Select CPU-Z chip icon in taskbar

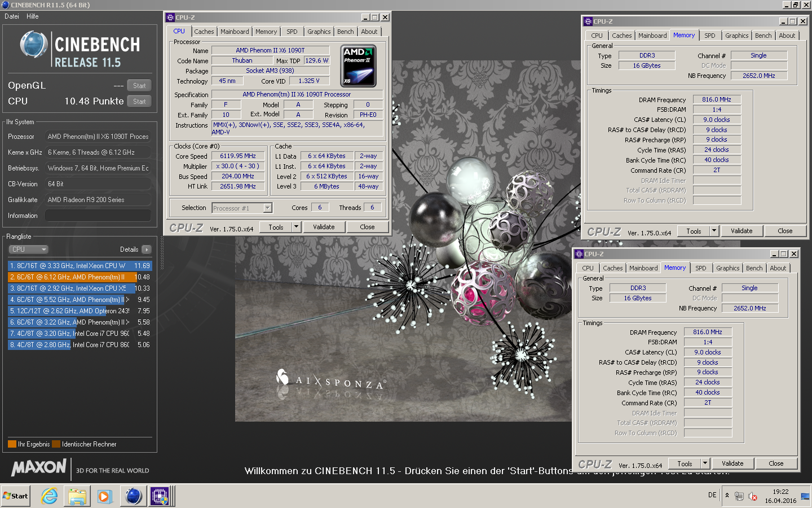(160, 496)
